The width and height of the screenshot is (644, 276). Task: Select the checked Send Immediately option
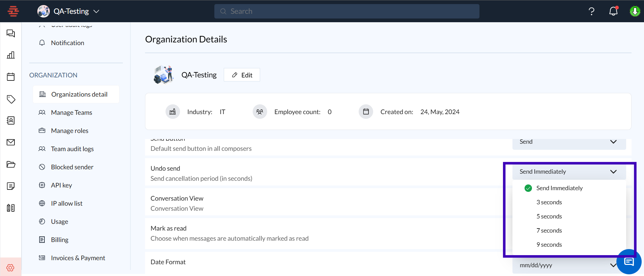pos(559,188)
